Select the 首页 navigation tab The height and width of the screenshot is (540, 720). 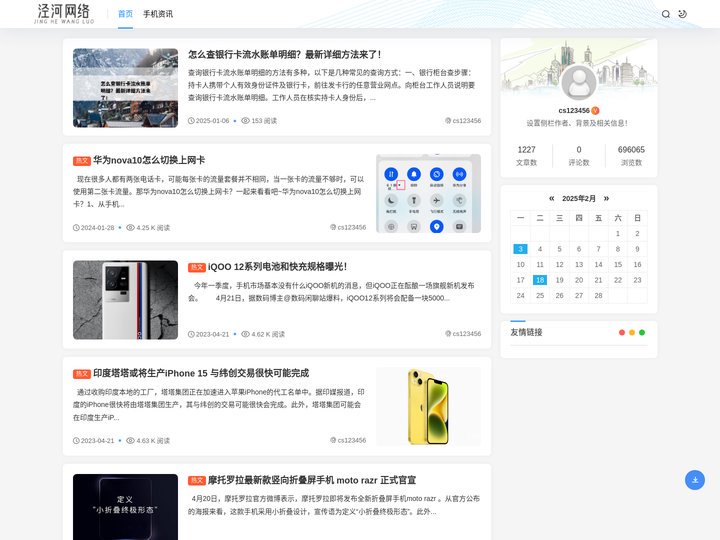coord(125,14)
